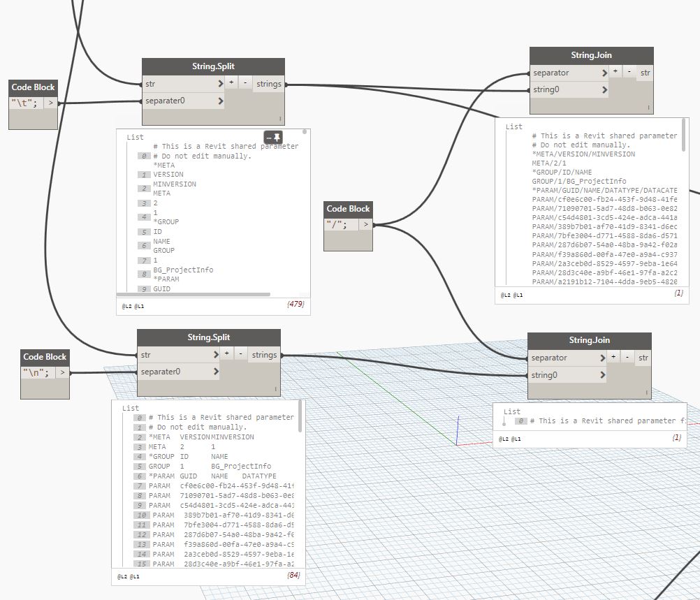
Task: Click the minus button on top String.Split node
Action: click(245, 83)
